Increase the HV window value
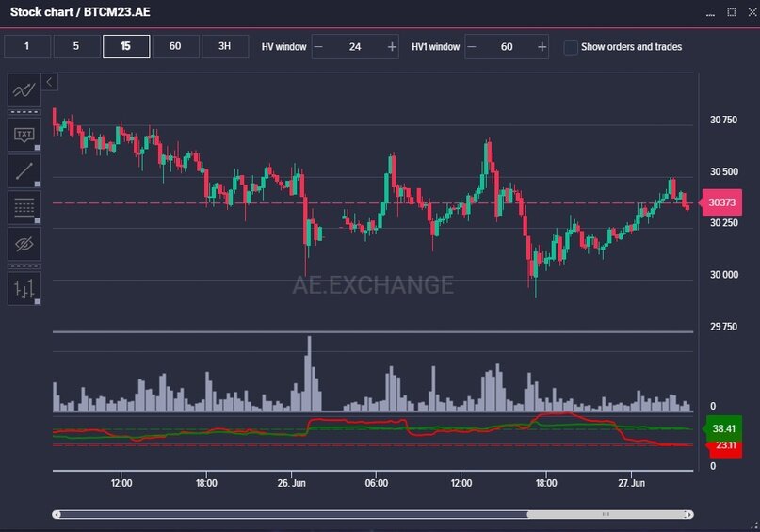760x532 pixels. point(392,47)
